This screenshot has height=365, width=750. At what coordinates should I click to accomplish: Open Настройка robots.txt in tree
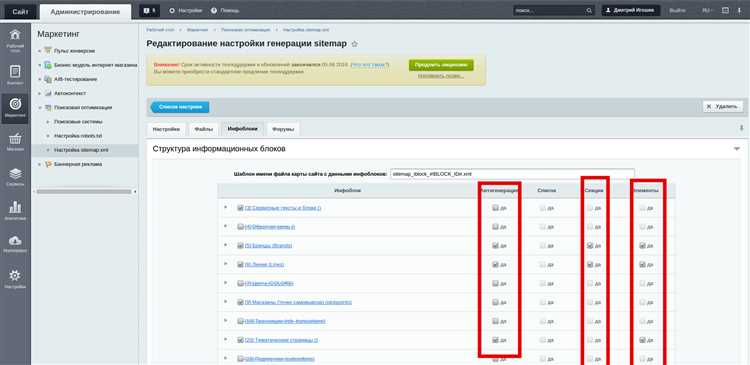[x=78, y=136]
